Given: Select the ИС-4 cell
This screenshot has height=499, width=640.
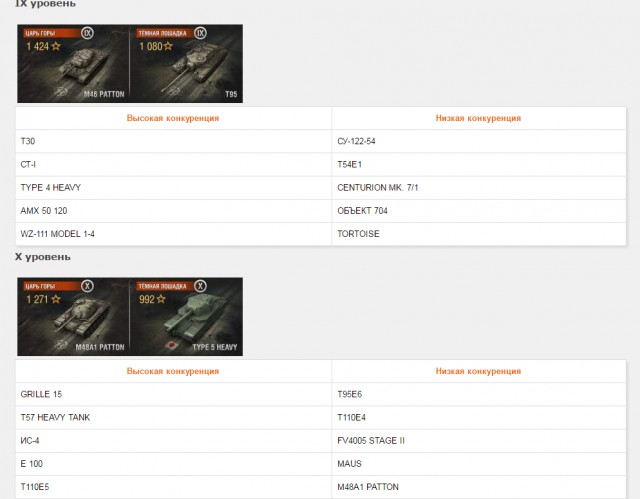Looking at the screenshot, I should click(173, 441).
